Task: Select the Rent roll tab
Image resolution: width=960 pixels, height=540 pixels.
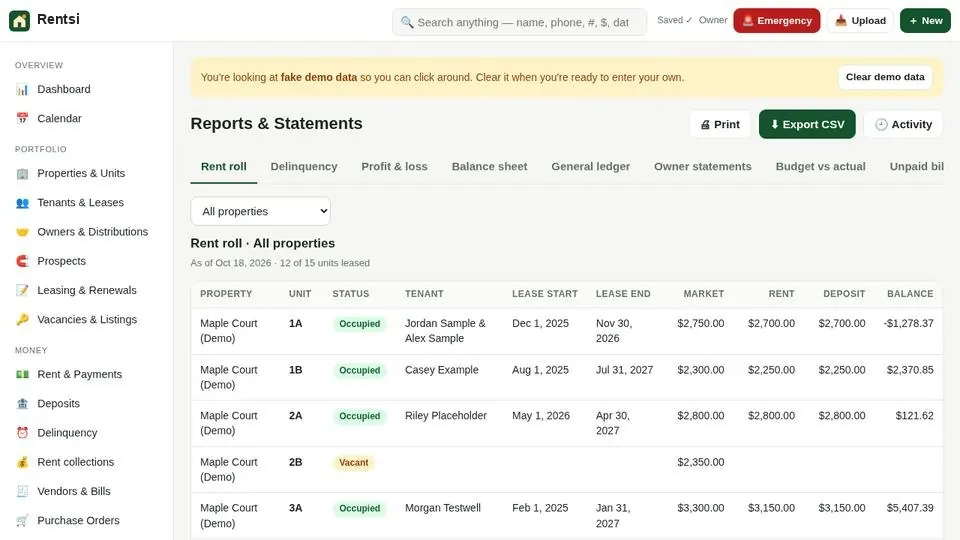Action: 223,167
